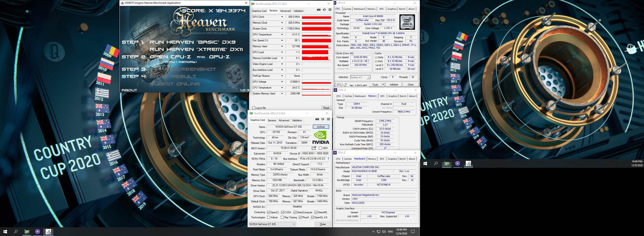Click the camera icon in GPU-Z Graphics Card window
Screen dimensions: 644x236
click(317, 119)
